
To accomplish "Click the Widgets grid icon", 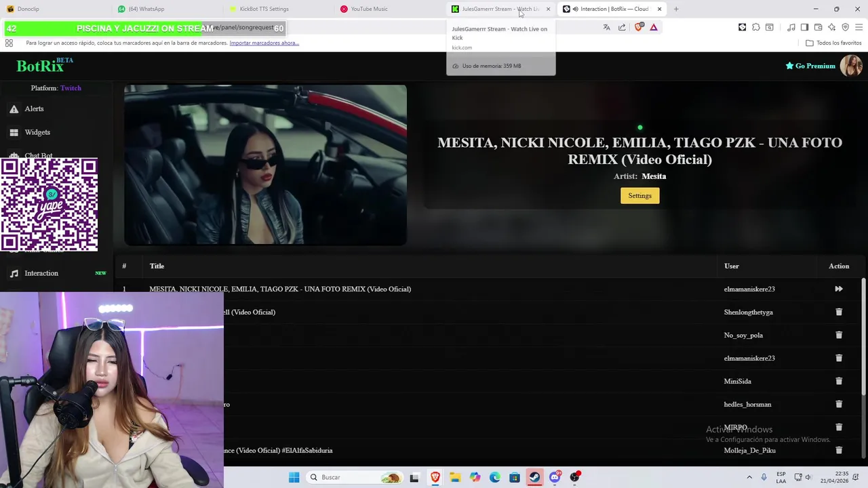I will (x=14, y=132).
